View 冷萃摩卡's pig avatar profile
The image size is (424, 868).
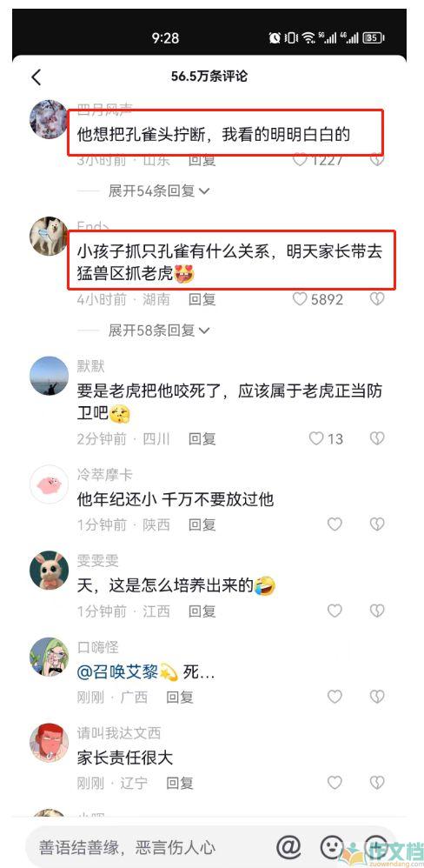point(49,484)
